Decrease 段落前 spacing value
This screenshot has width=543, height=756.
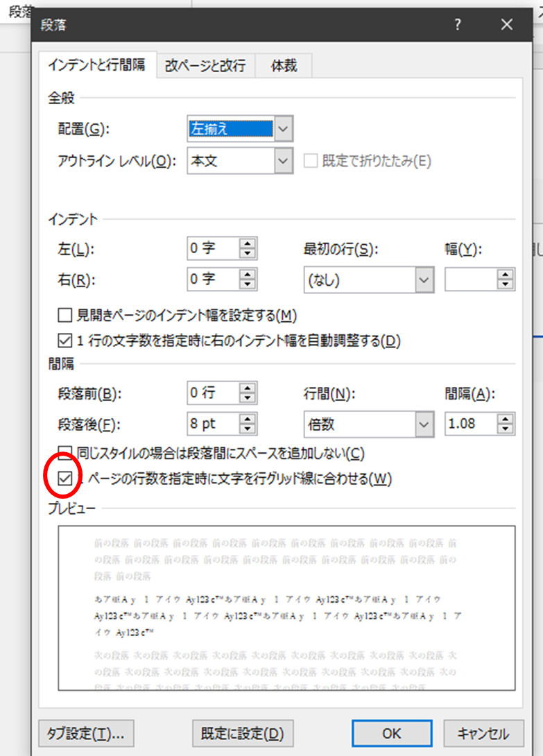pyautogui.click(x=248, y=398)
